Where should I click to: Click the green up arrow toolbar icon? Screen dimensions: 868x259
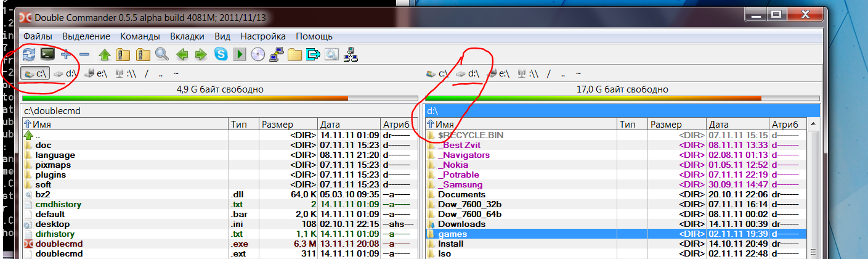(104, 54)
